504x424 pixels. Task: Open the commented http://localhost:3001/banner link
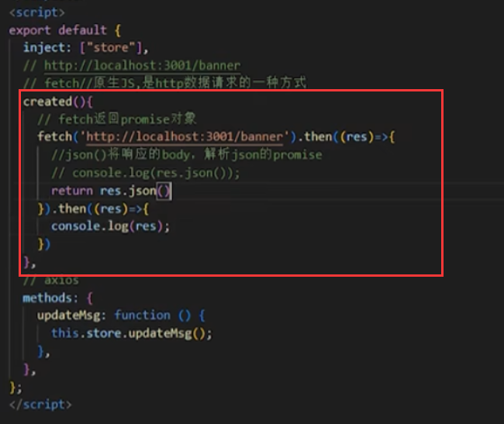(142, 66)
